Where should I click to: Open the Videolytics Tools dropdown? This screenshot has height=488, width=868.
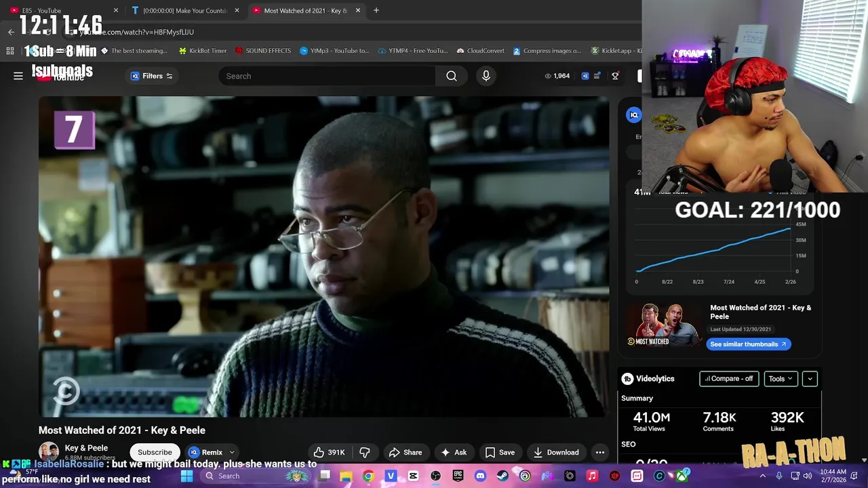click(781, 379)
